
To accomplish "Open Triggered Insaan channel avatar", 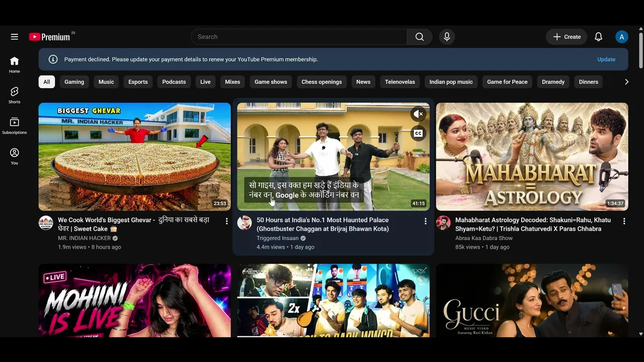I will coord(245,223).
